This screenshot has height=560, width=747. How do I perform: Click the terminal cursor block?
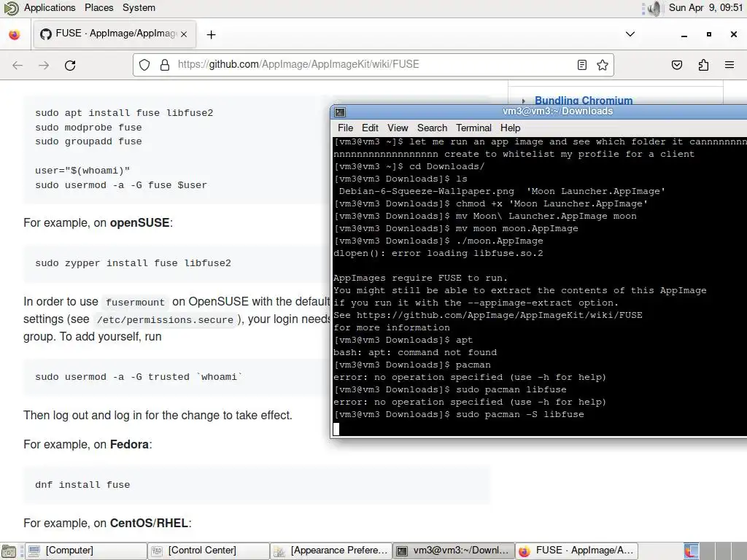336,429
